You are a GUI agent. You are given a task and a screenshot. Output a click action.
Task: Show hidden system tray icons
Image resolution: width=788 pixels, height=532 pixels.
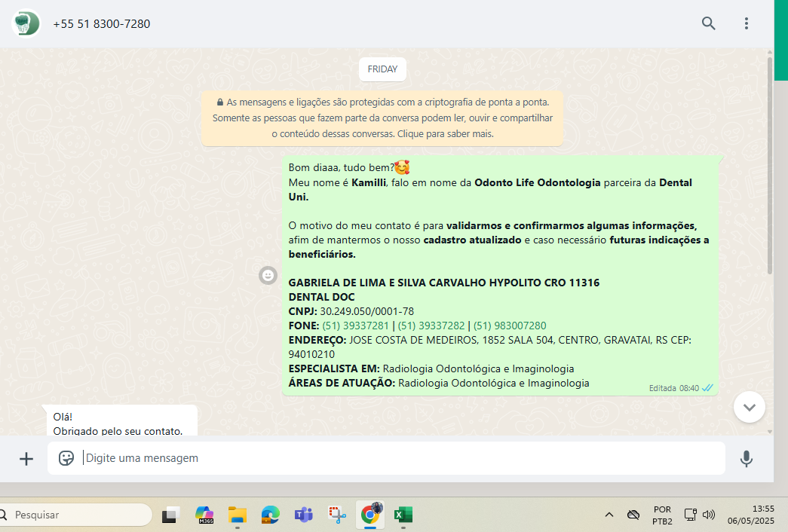609,515
